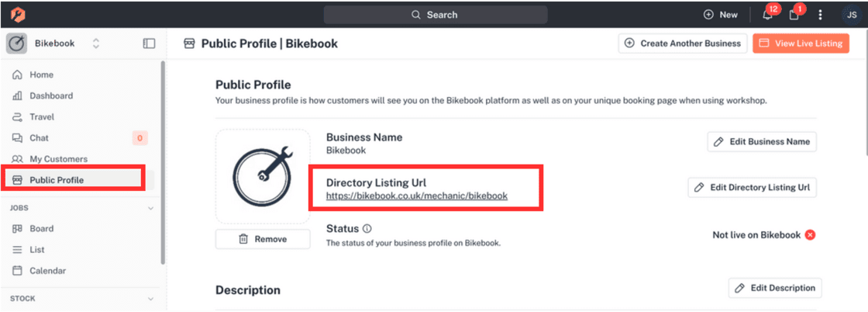Collapse the JOBS section chevron
Viewport: 868px width, 312px height.
click(x=150, y=208)
